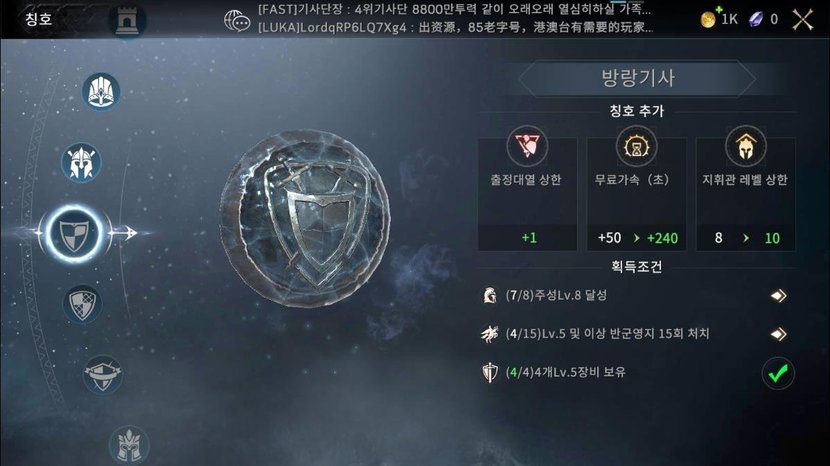Close the title screen with X

802,20
